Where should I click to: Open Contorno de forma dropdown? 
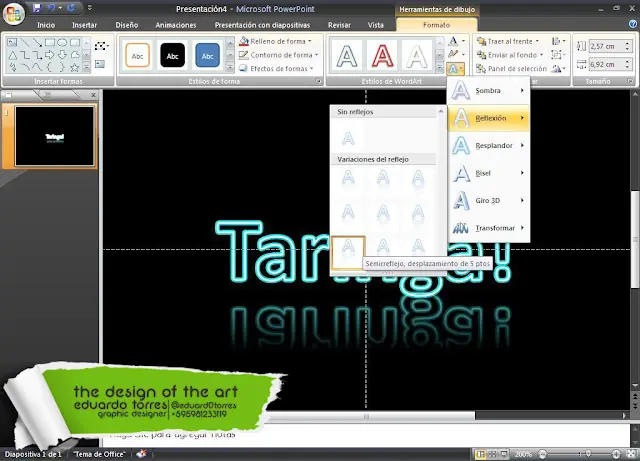(279, 55)
